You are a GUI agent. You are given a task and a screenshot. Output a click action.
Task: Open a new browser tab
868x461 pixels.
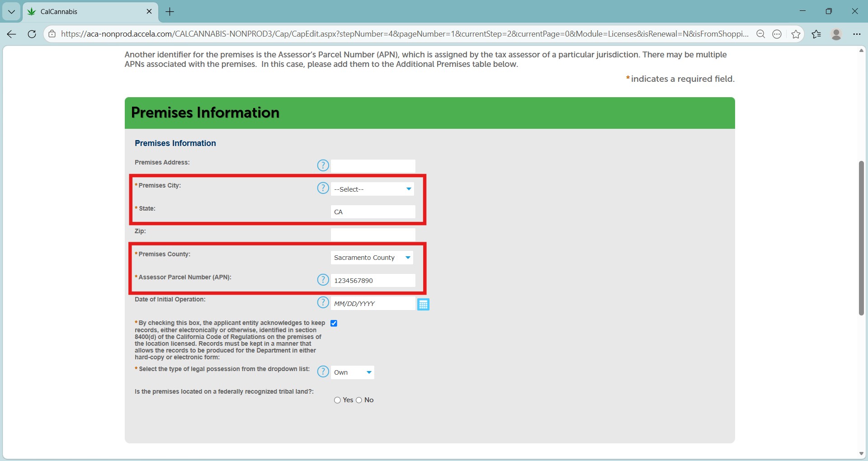[170, 12]
